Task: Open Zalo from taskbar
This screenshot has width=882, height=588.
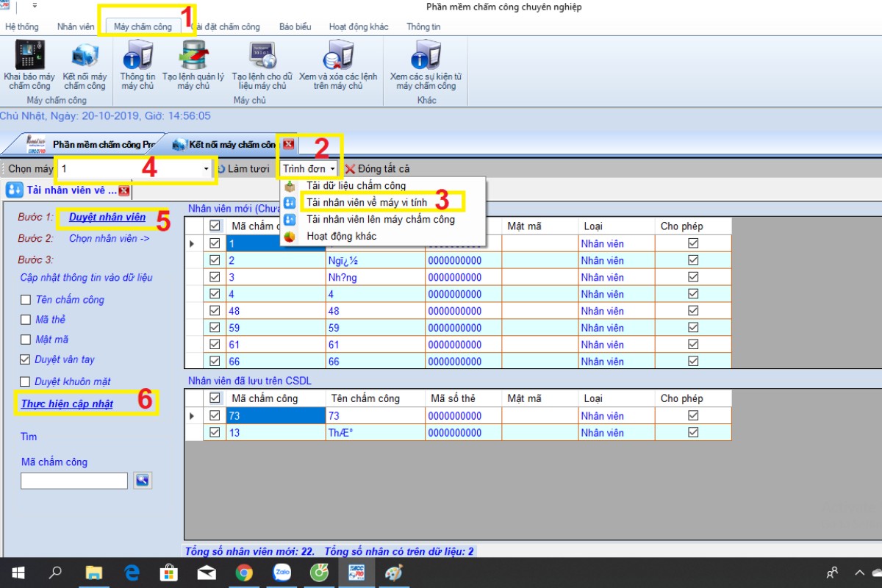Action: [x=282, y=573]
